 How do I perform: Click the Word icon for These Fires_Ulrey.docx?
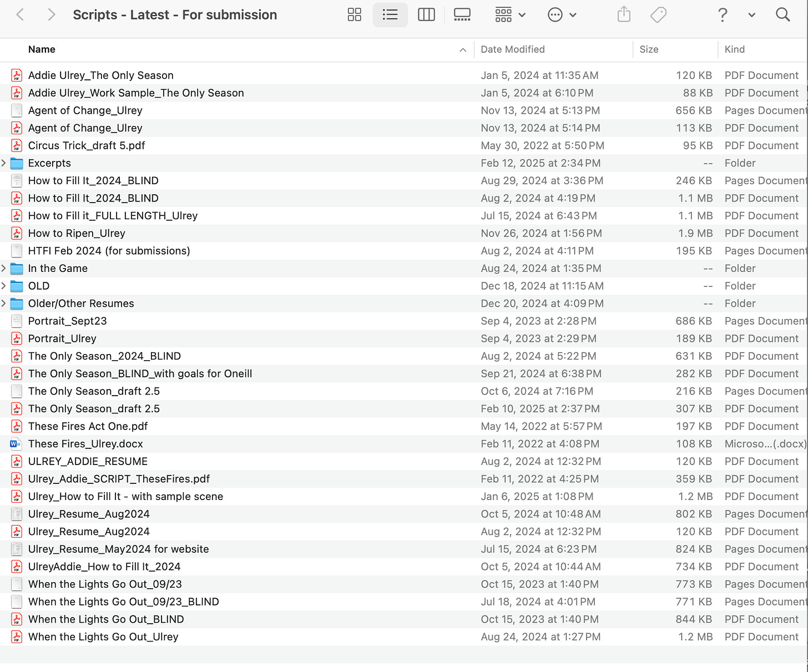click(x=16, y=444)
